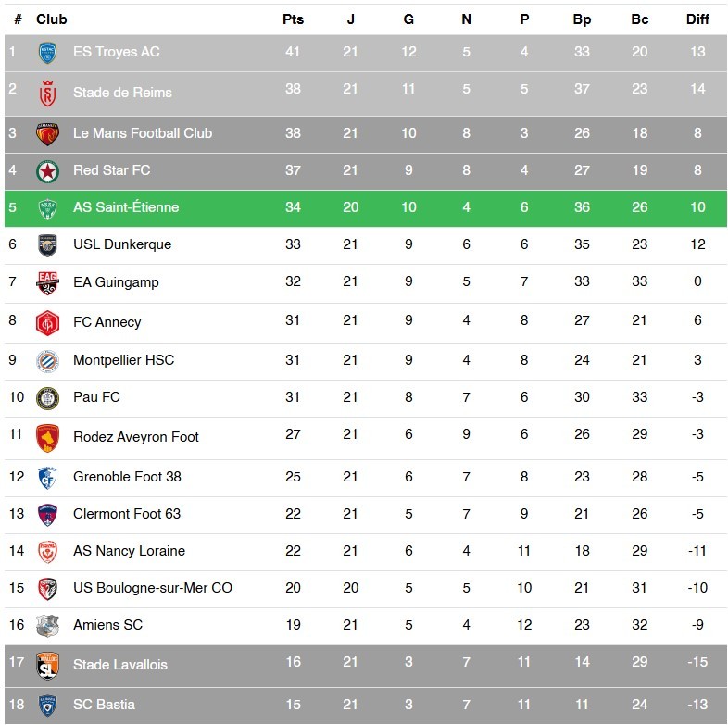Select the Le Mans Football Club logo
728x725 pixels.
click(47, 133)
